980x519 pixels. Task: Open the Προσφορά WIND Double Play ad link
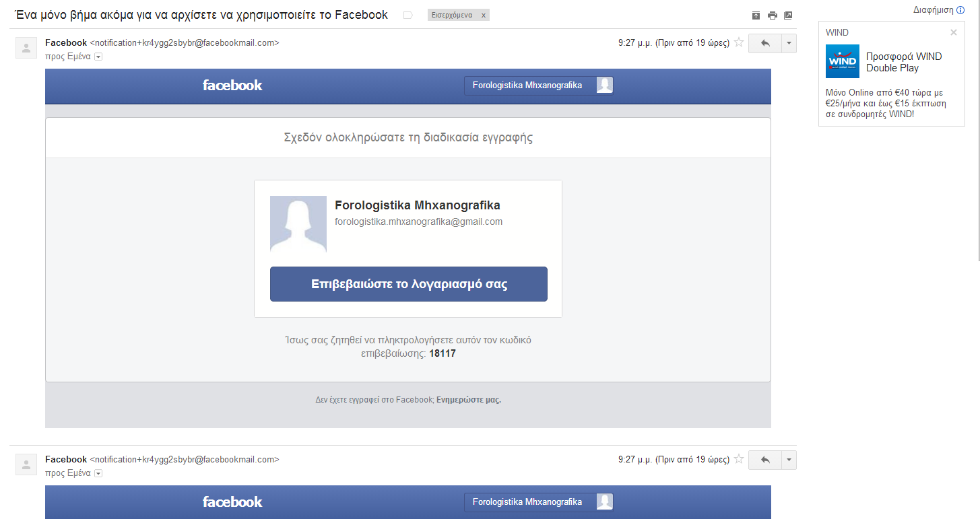coord(904,62)
